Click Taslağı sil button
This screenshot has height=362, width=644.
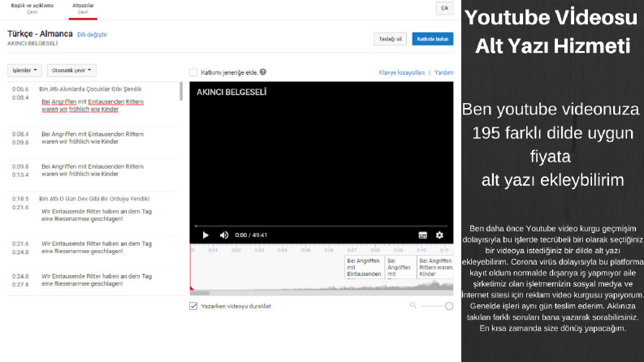point(390,39)
